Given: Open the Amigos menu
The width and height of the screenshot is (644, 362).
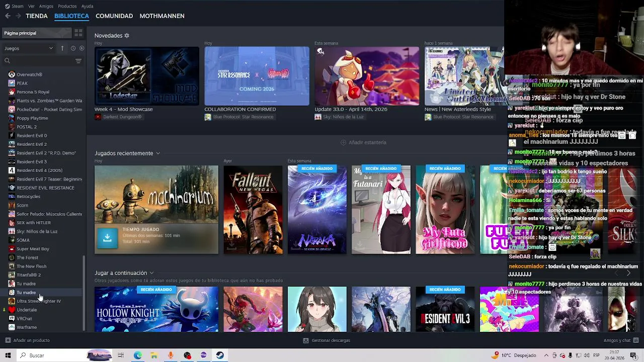Looking at the screenshot, I should pyautogui.click(x=46, y=6).
